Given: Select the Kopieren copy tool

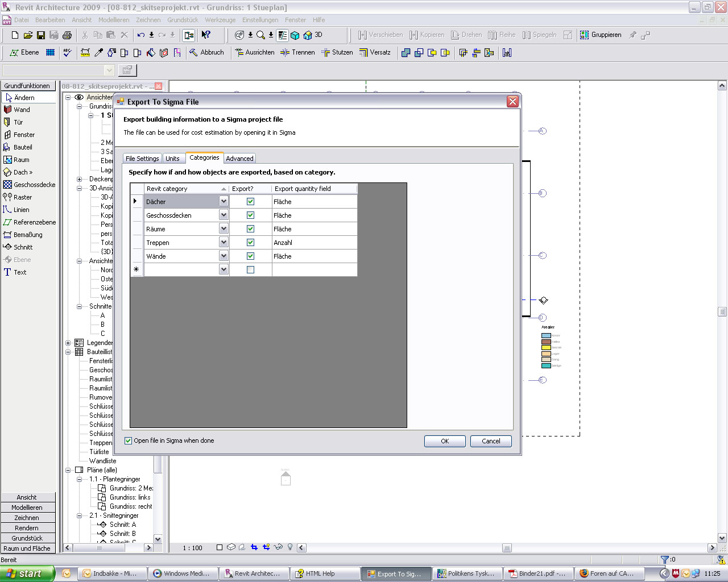Looking at the screenshot, I should point(427,35).
